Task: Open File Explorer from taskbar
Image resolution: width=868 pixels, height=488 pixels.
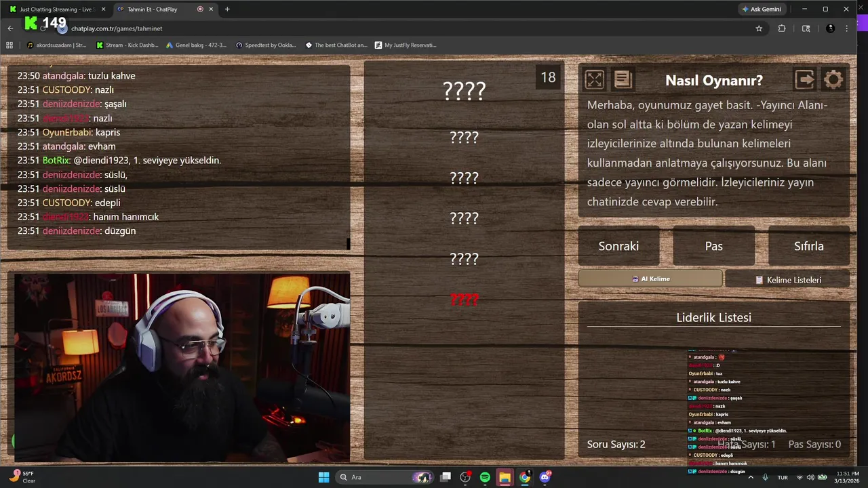Action: point(505,477)
